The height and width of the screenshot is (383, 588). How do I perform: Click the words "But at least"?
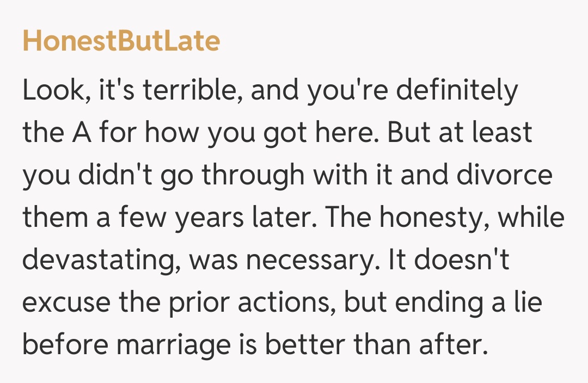point(460,133)
